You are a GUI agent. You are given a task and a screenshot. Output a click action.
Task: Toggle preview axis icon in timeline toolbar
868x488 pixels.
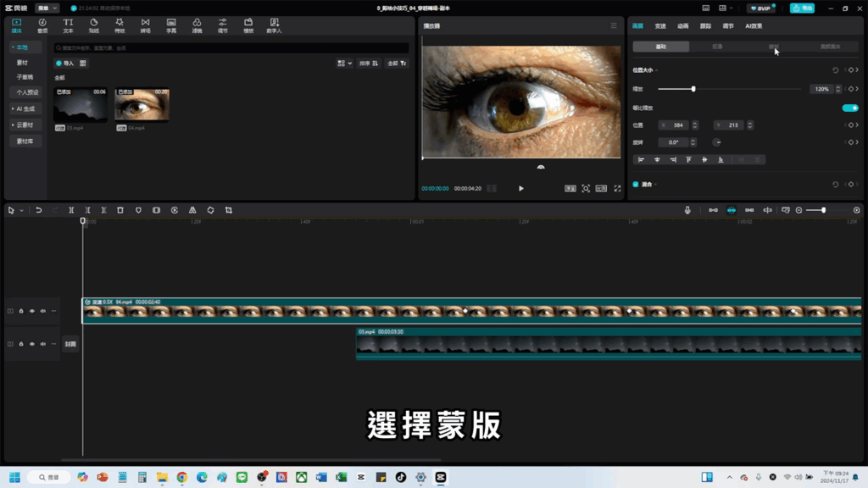[768, 210]
